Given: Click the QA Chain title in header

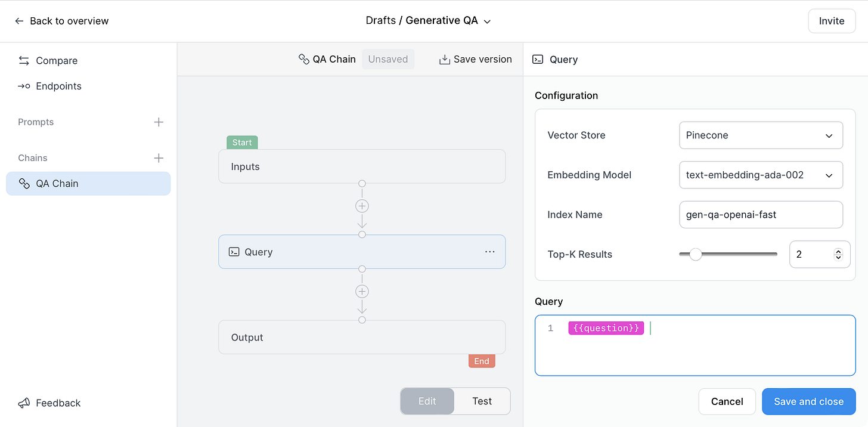Looking at the screenshot, I should pyautogui.click(x=327, y=59).
